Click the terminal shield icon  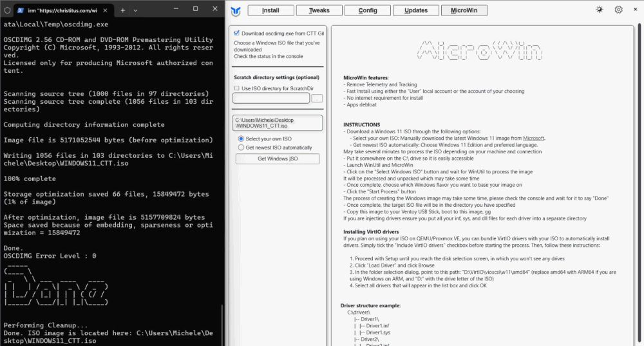coord(7,10)
